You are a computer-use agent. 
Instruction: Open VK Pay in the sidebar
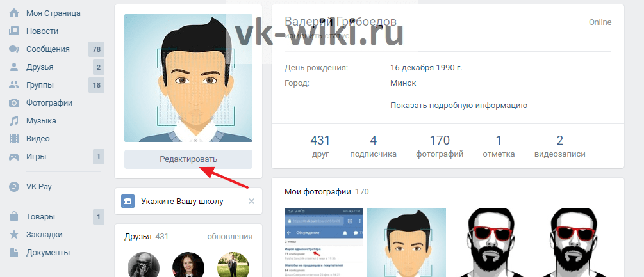[x=39, y=187]
